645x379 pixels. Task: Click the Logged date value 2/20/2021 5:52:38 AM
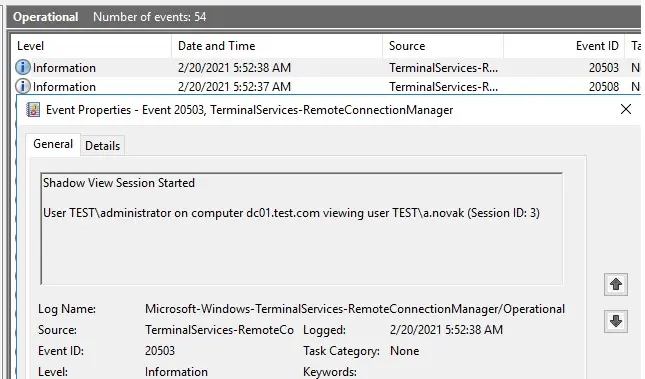tap(446, 330)
